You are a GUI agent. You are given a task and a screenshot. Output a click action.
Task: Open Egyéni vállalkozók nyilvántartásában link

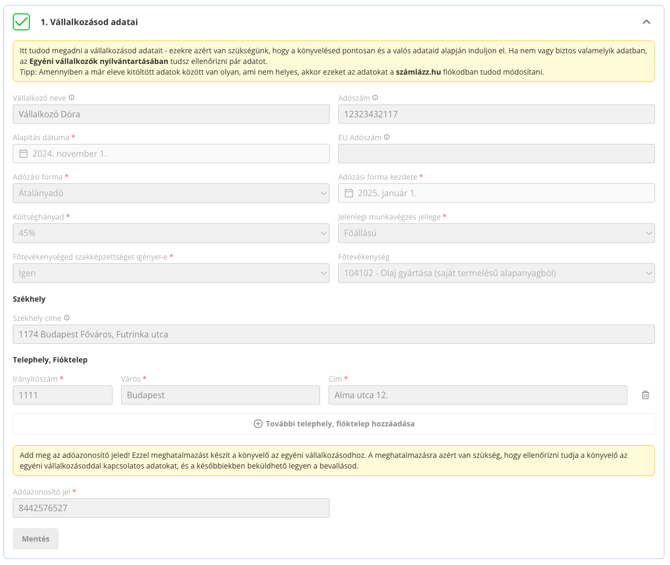point(99,61)
